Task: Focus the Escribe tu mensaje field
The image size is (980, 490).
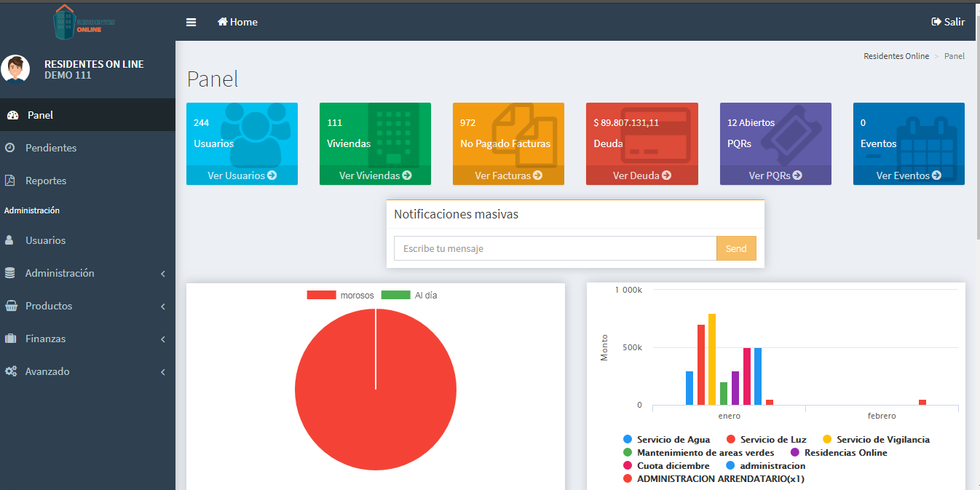Action: point(555,248)
